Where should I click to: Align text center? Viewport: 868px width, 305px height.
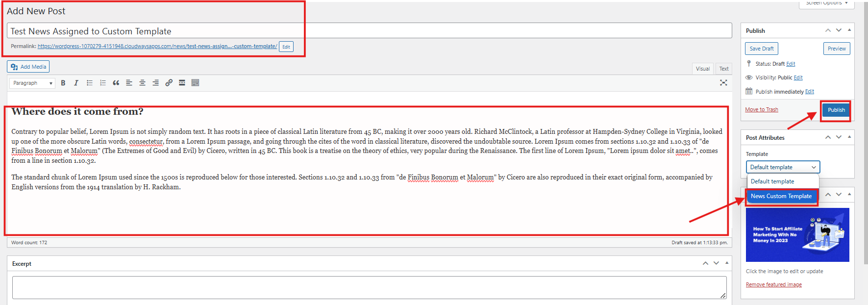click(143, 83)
